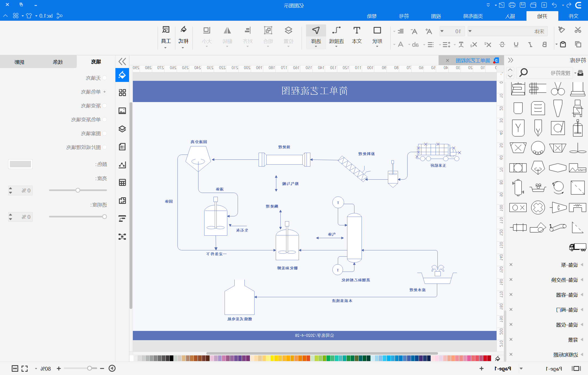This screenshot has height=375, width=588.
Task: Switch to the 线条 panel tab
Action: [58, 62]
